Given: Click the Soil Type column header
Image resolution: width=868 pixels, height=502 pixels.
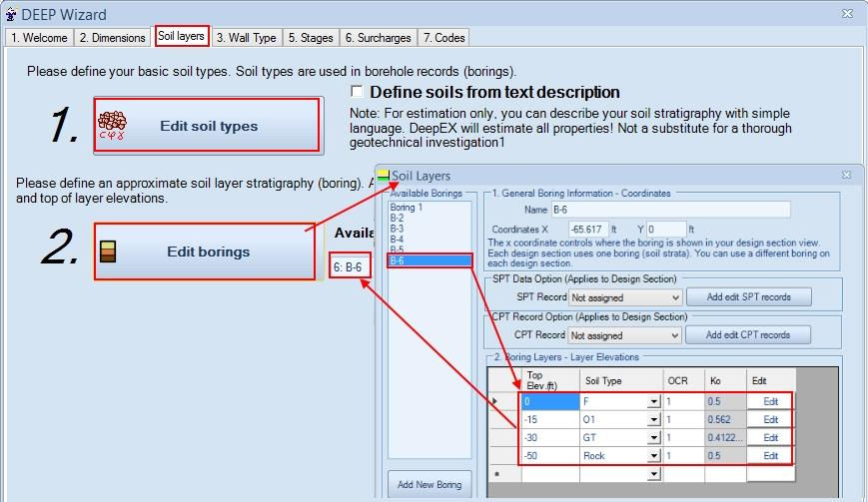Looking at the screenshot, I should point(621,380).
